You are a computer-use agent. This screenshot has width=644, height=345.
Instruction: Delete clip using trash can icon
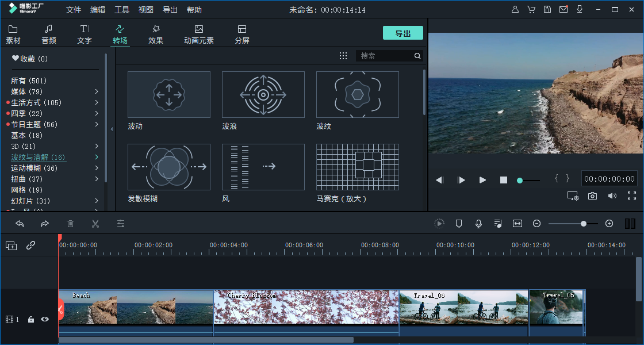70,224
